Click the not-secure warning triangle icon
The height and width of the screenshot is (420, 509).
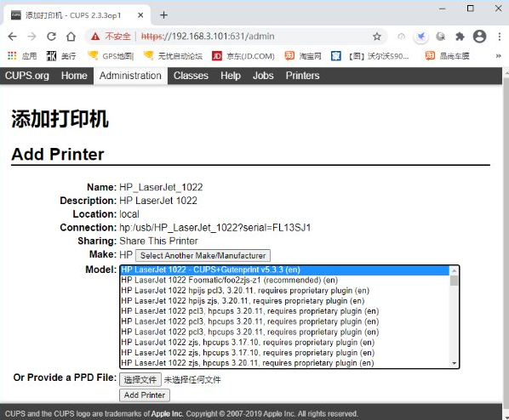pyautogui.click(x=95, y=37)
